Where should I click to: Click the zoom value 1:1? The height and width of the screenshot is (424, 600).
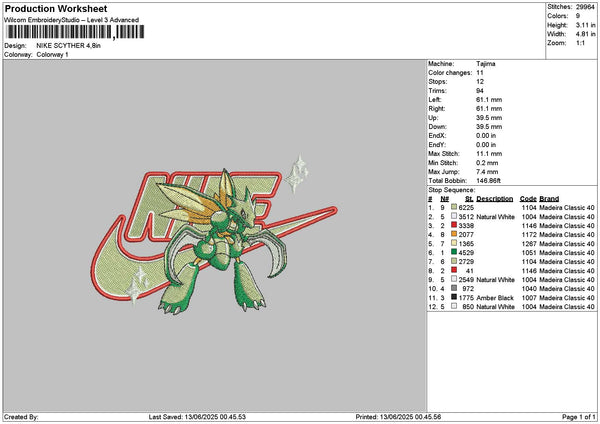580,43
